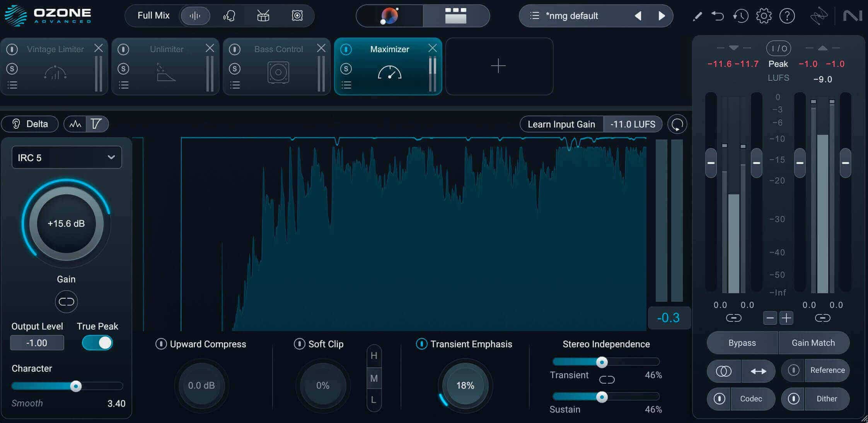Select Soft Clip L mode

tap(374, 400)
